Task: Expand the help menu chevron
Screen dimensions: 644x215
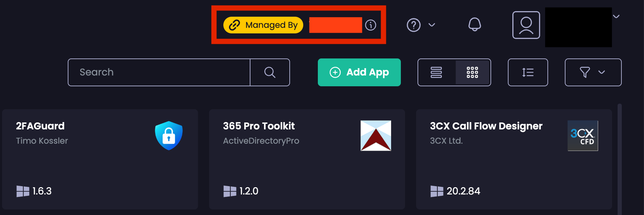Action: (x=432, y=25)
